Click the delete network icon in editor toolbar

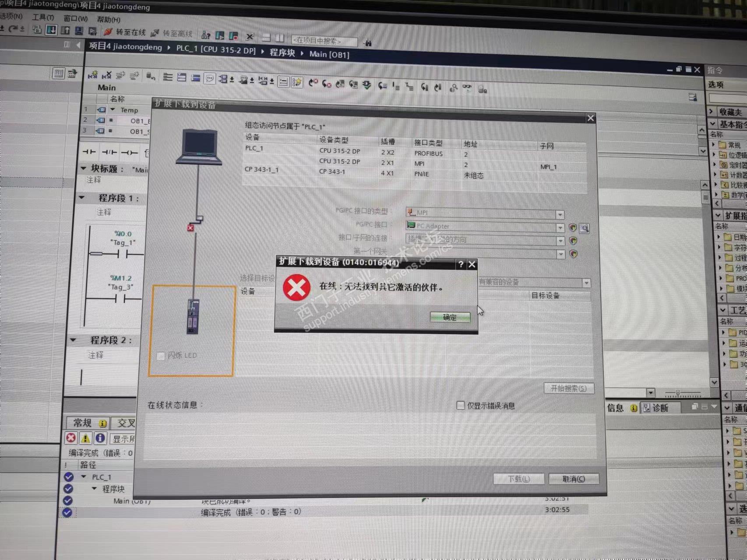(106, 75)
